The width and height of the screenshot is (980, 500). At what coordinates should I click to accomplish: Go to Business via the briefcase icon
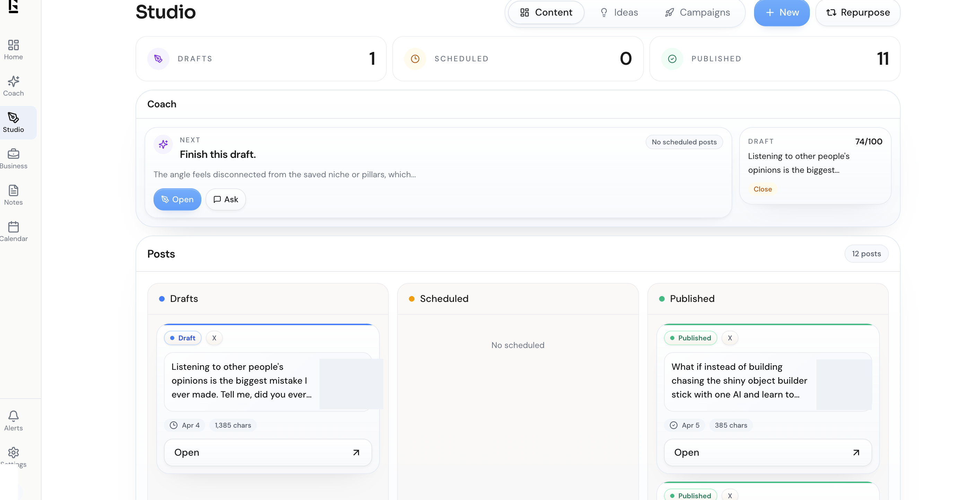(13, 154)
